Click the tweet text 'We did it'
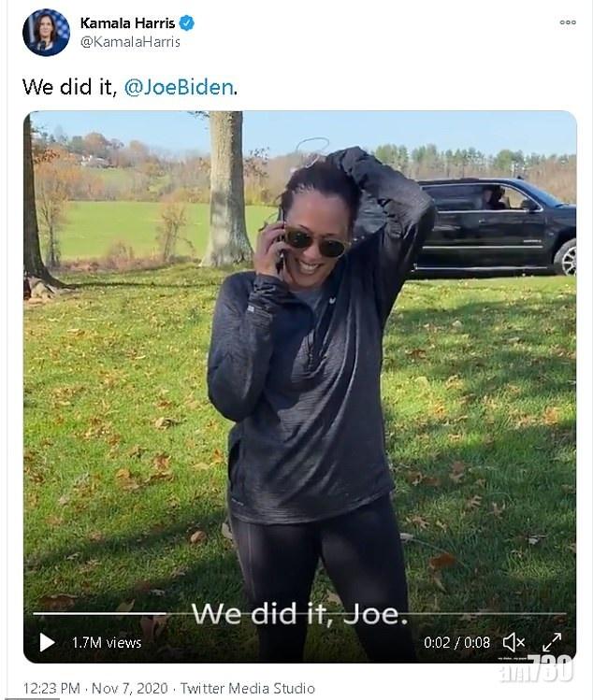Image resolution: width=593 pixels, height=700 pixels. click(x=70, y=87)
